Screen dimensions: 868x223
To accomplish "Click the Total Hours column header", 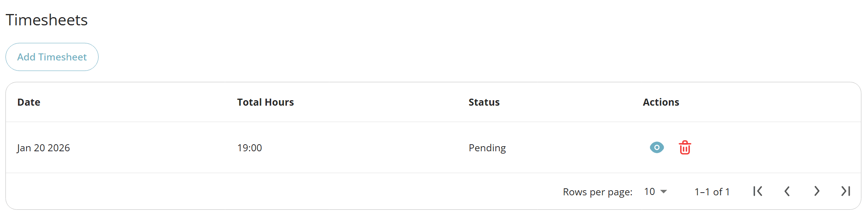I will [265, 102].
